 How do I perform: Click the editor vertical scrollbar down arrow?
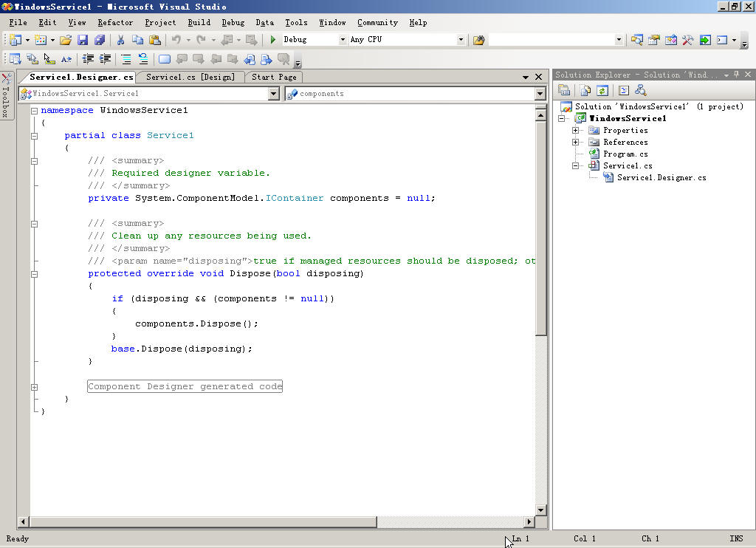(x=540, y=510)
